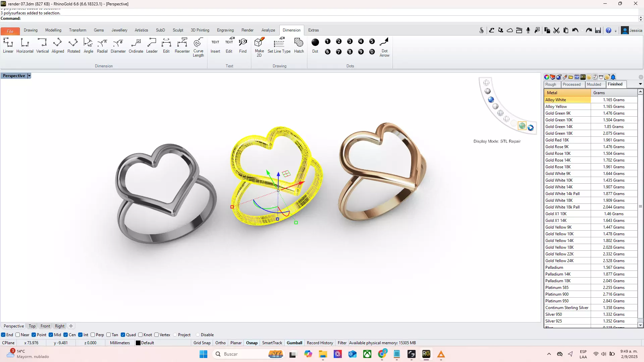Switch to the Analyze ribbon tab

point(268,30)
